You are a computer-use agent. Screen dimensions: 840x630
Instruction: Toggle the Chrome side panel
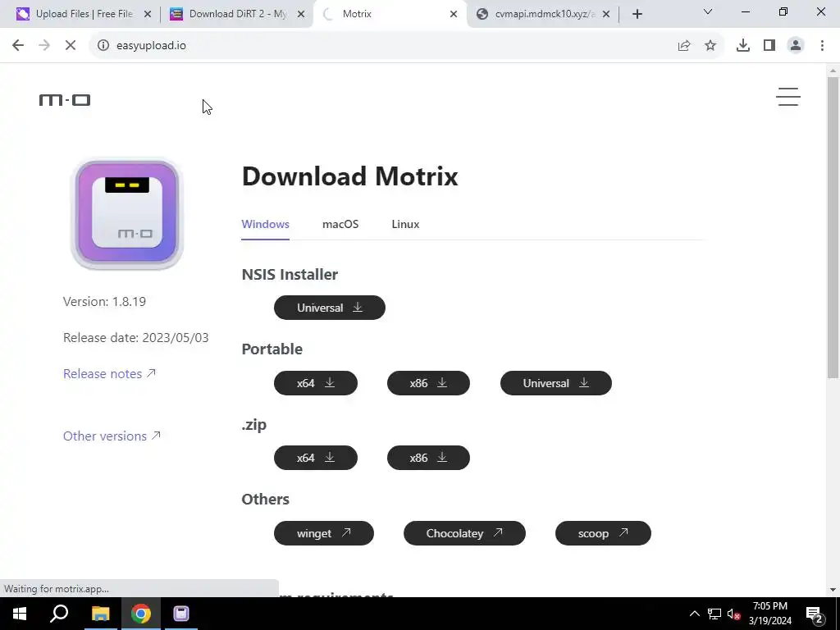[769, 45]
